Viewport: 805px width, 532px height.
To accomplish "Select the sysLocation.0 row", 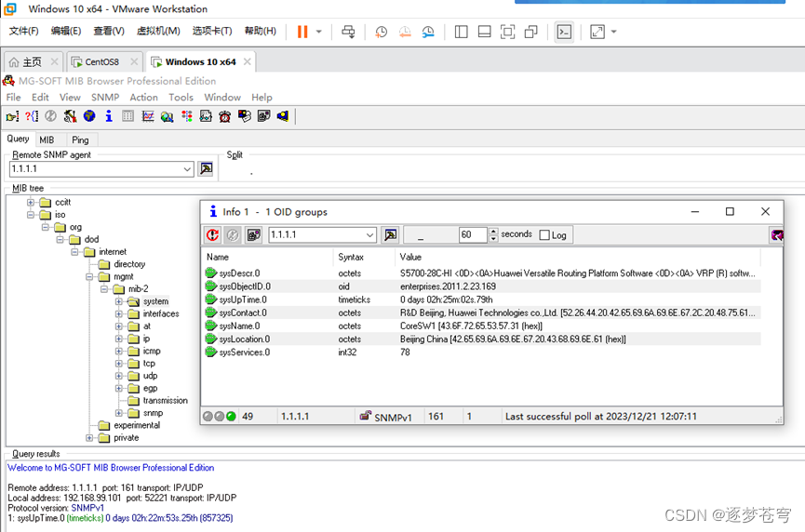I will [481, 339].
